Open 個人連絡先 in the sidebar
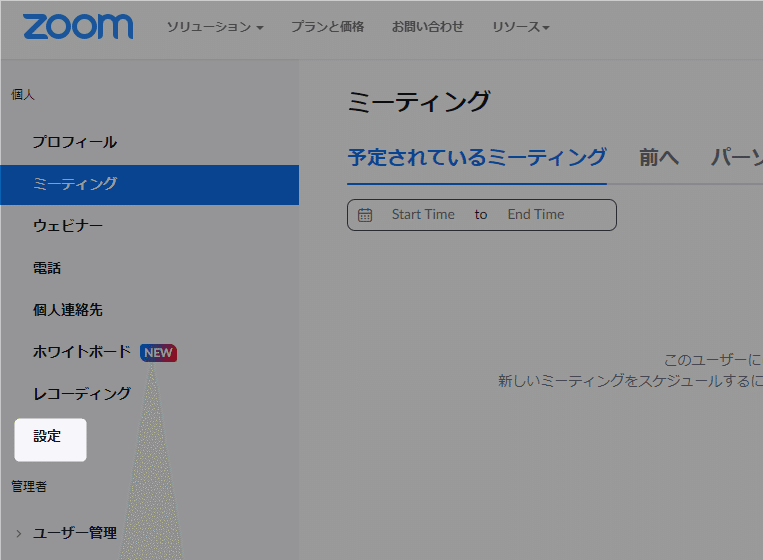763x560 pixels. click(68, 310)
